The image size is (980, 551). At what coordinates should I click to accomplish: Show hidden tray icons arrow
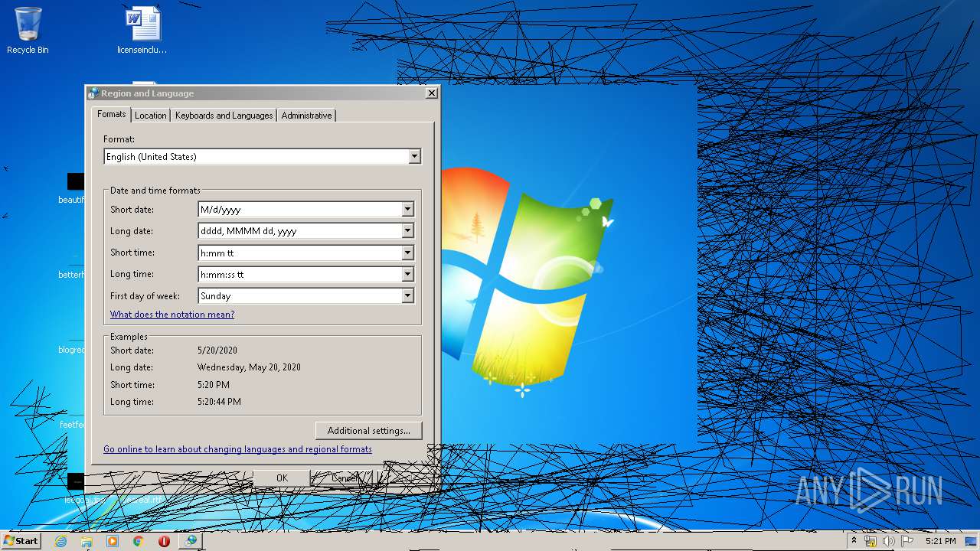pos(854,541)
